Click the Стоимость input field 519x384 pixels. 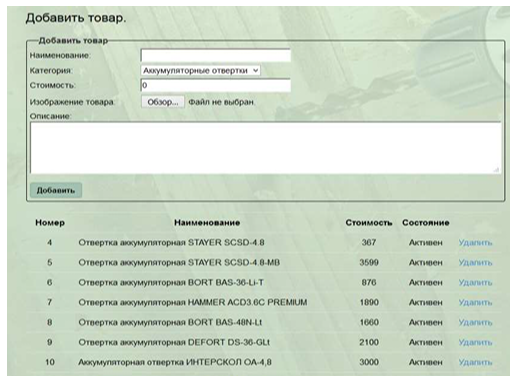[x=216, y=85]
